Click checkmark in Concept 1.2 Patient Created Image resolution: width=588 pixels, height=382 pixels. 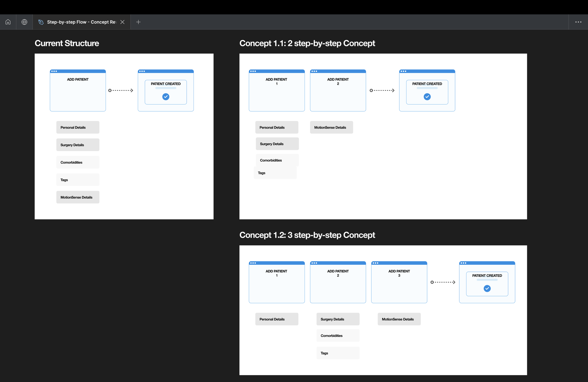(x=487, y=288)
